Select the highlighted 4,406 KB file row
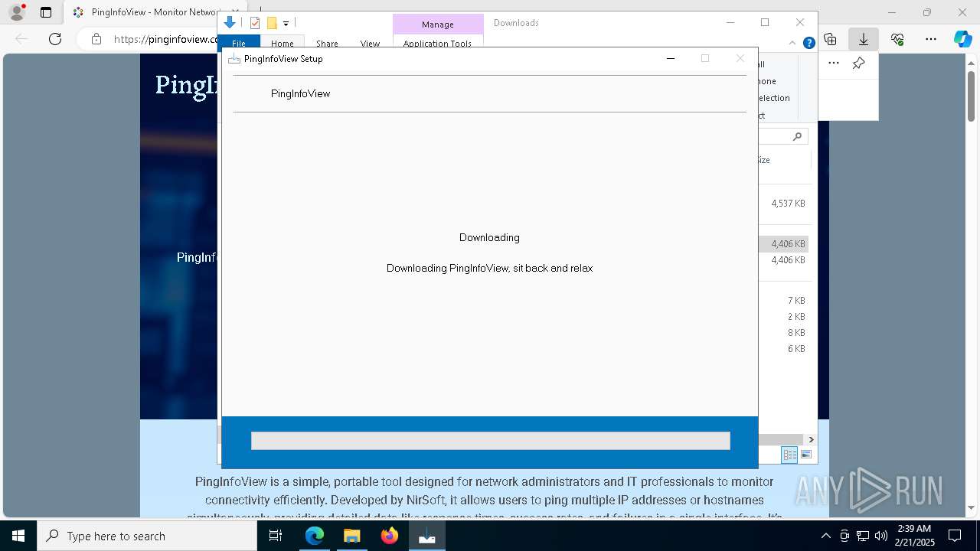The image size is (980, 551). [x=784, y=244]
